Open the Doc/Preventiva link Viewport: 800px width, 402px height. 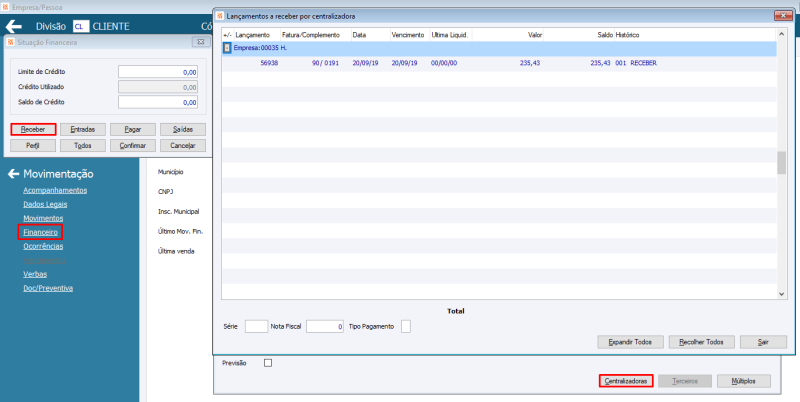click(48, 288)
